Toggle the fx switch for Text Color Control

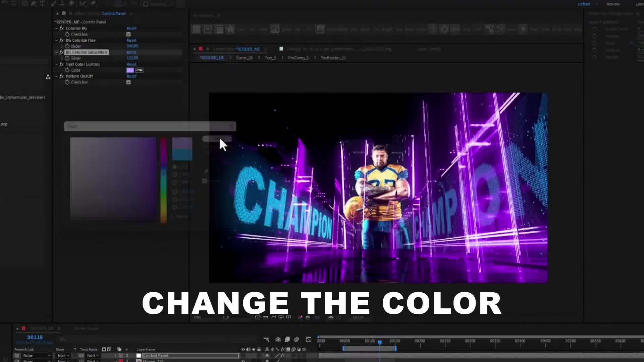(x=62, y=64)
